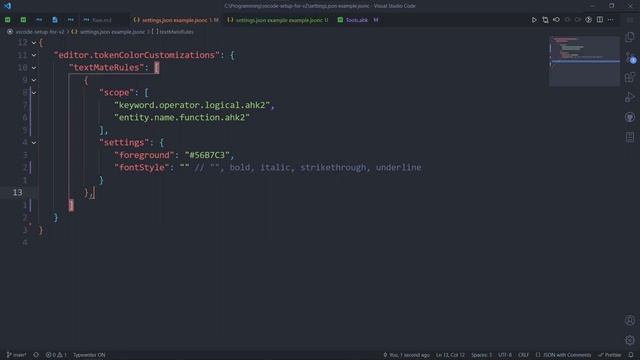Click the git branch indicator in status bar

16,355
